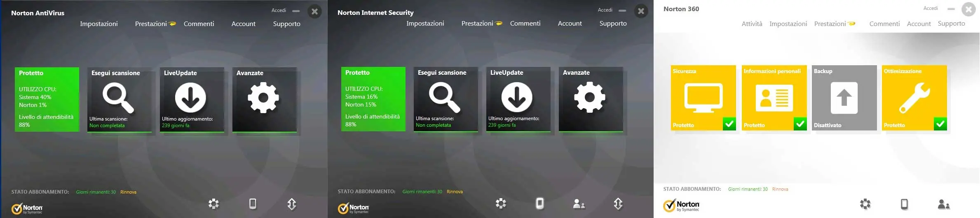
Task: Open Avanzate gear tile in Norton Internet Security
Action: [591, 99]
